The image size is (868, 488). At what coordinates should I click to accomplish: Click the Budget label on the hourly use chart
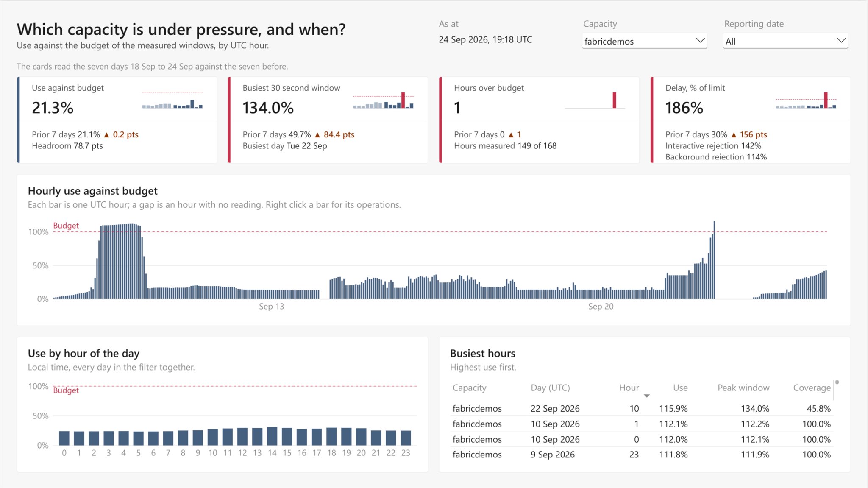coord(66,226)
